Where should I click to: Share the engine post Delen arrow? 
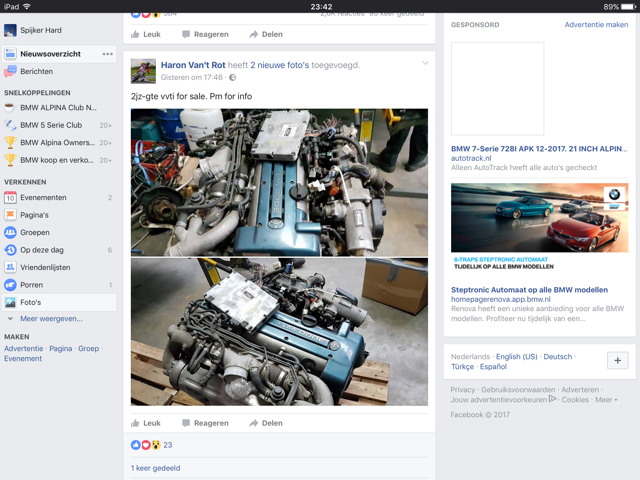pyautogui.click(x=254, y=423)
